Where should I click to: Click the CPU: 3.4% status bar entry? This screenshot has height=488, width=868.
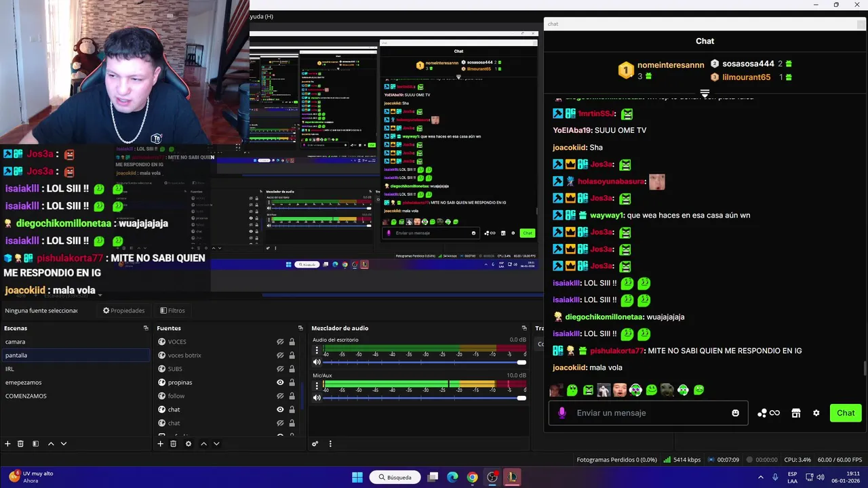(797, 460)
